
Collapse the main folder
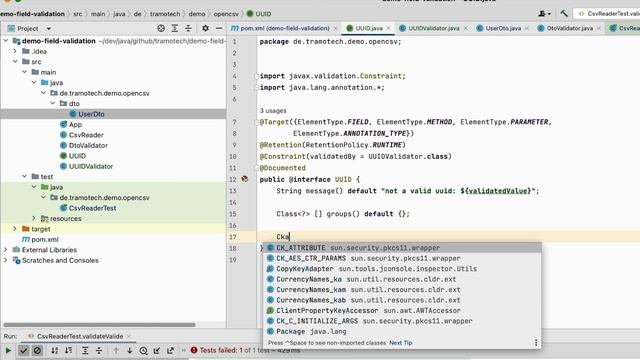tap(24, 72)
